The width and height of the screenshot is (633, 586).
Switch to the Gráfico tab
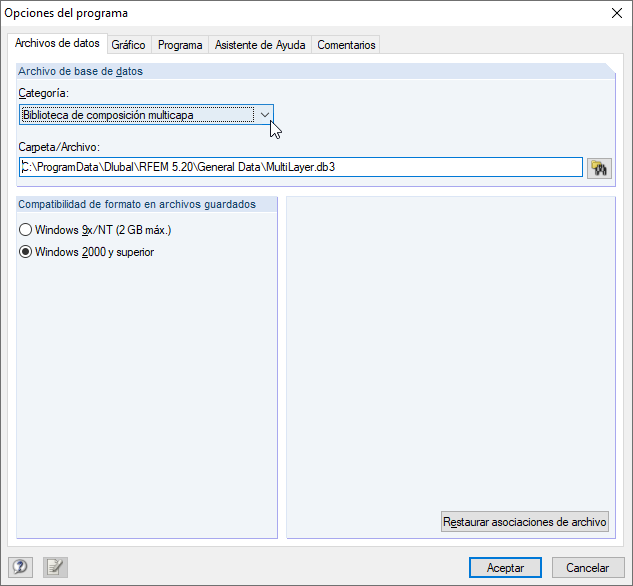click(x=128, y=45)
